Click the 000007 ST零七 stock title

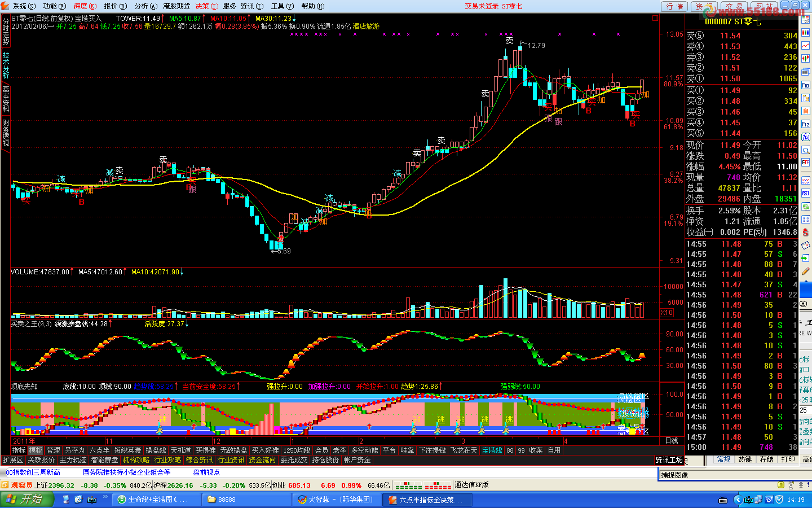coord(733,21)
